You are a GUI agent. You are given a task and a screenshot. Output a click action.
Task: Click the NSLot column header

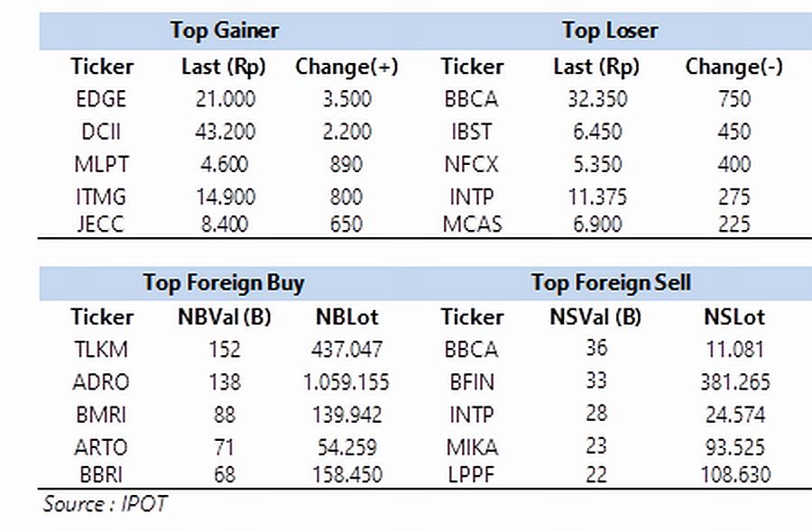click(734, 316)
